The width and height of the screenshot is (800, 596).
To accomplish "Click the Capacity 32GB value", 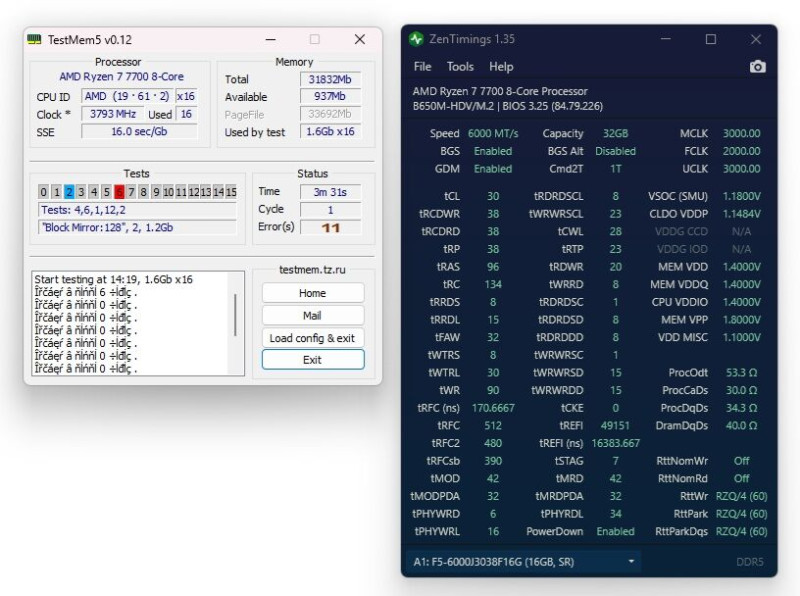I will 615,133.
